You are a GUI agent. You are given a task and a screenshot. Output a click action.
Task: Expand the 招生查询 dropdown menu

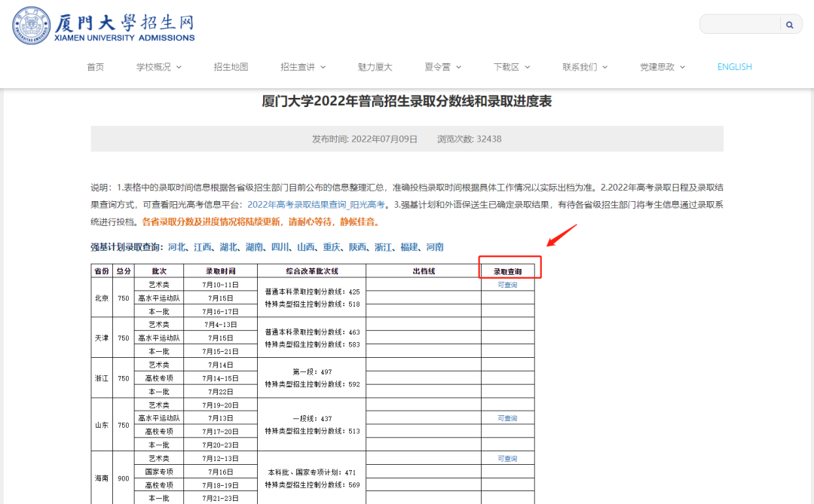point(303,67)
